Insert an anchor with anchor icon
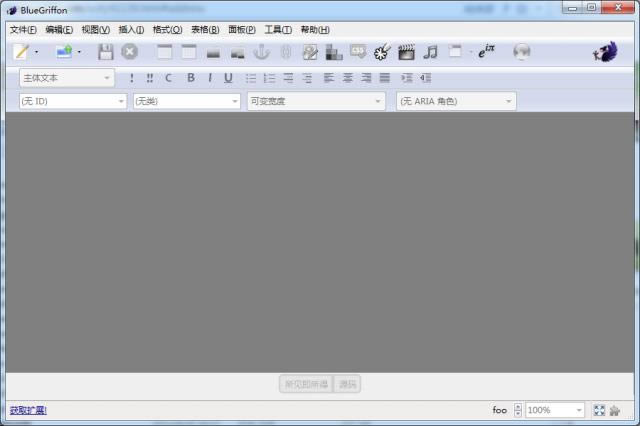The image size is (640, 426). (x=262, y=52)
